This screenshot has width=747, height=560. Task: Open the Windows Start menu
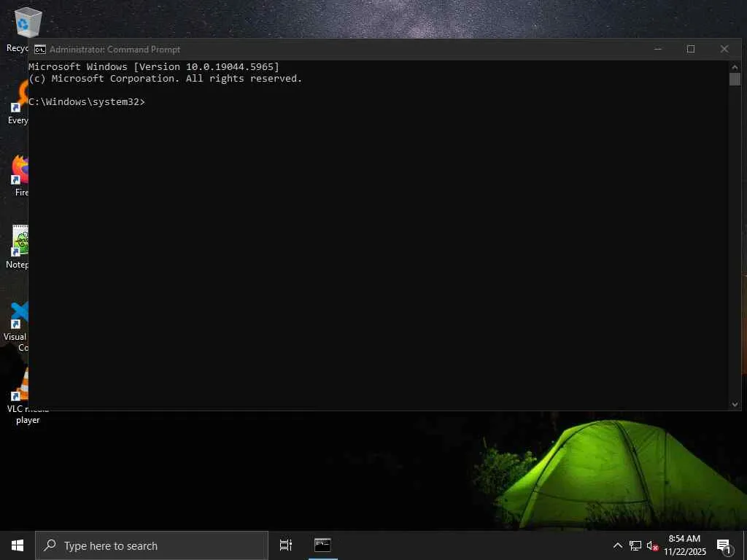18,545
